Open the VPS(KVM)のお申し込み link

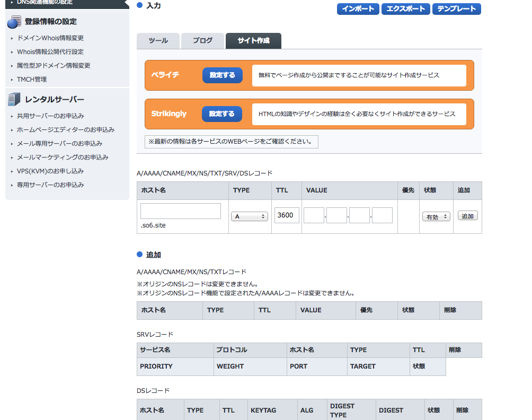tap(50, 171)
